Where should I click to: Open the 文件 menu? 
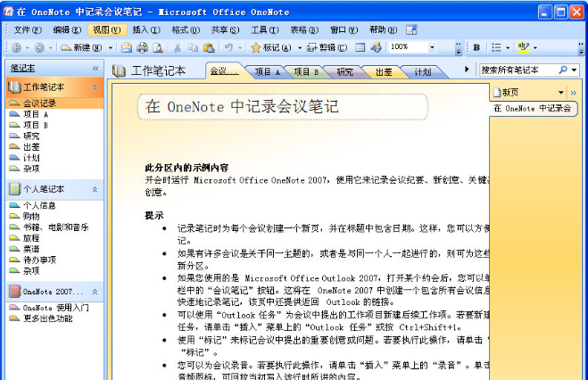click(x=28, y=30)
